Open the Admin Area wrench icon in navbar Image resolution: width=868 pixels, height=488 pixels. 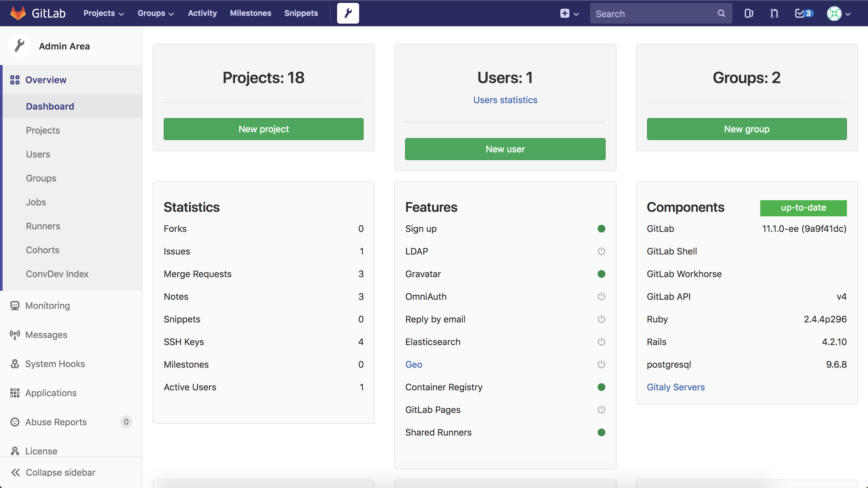(348, 13)
